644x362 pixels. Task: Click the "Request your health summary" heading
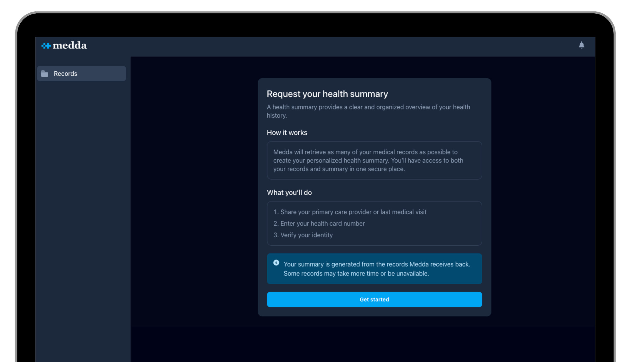(327, 94)
